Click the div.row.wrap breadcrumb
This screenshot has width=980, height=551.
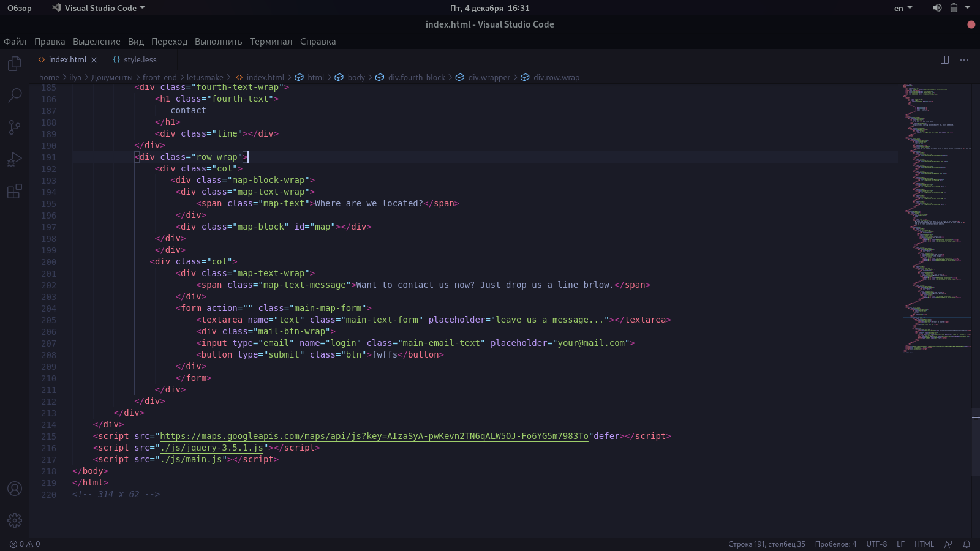click(x=556, y=78)
